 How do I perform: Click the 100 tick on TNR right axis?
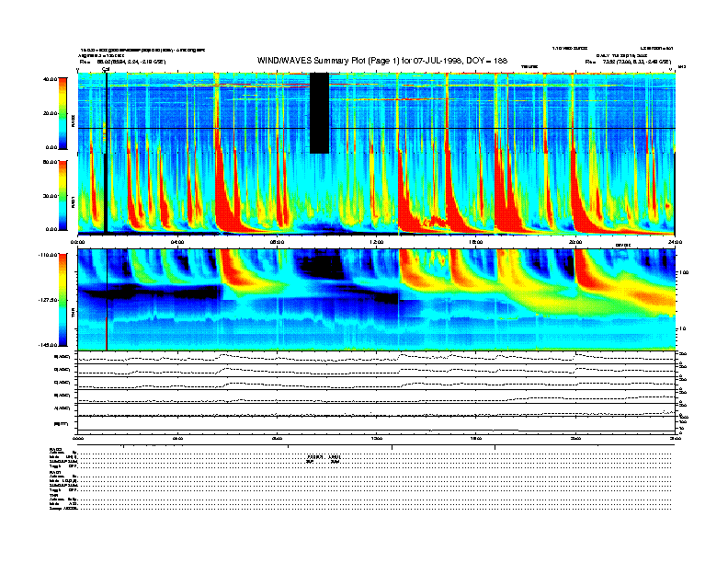point(684,272)
